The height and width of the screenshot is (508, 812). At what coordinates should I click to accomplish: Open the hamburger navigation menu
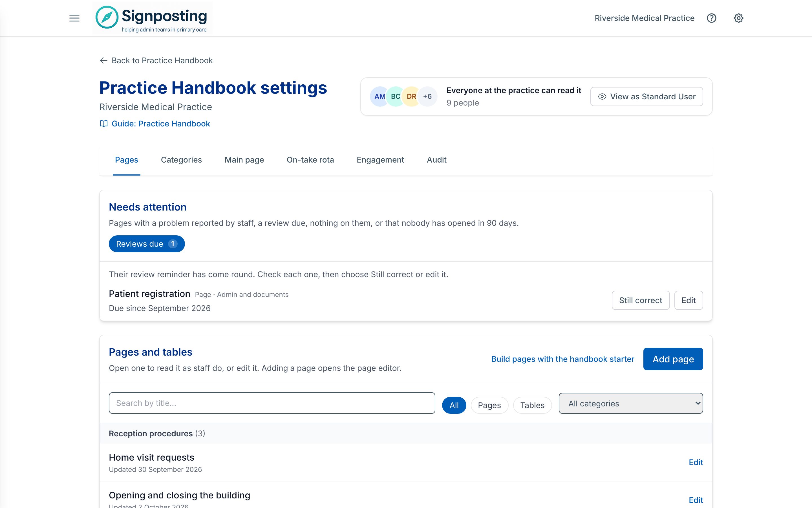(x=74, y=18)
